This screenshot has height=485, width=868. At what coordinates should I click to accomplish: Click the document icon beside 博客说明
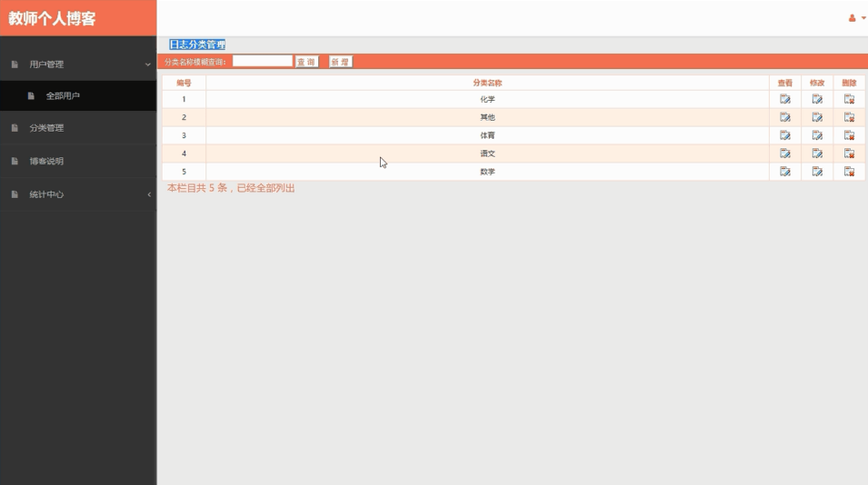pos(15,161)
